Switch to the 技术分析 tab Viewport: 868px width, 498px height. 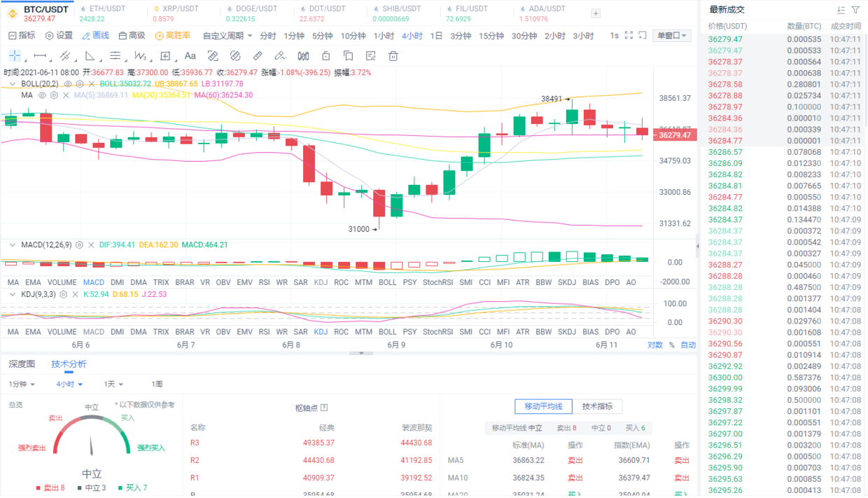pos(69,364)
